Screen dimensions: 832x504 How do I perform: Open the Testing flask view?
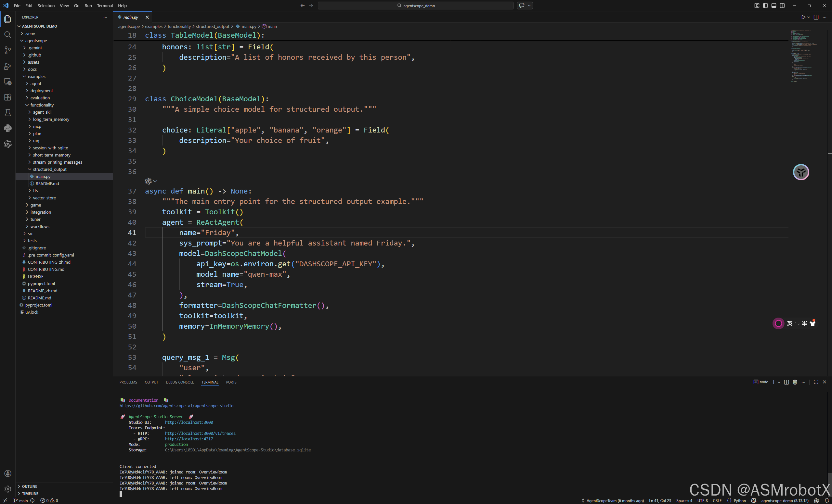pyautogui.click(x=7, y=113)
